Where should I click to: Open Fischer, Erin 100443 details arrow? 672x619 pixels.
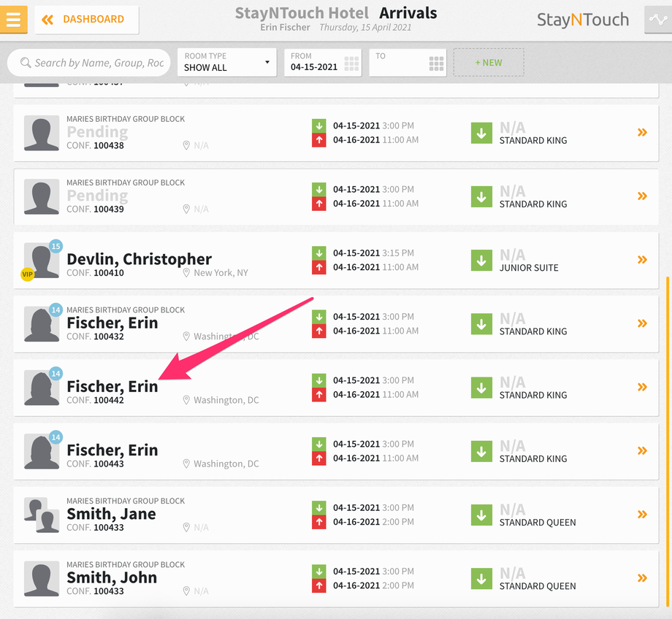tap(642, 450)
